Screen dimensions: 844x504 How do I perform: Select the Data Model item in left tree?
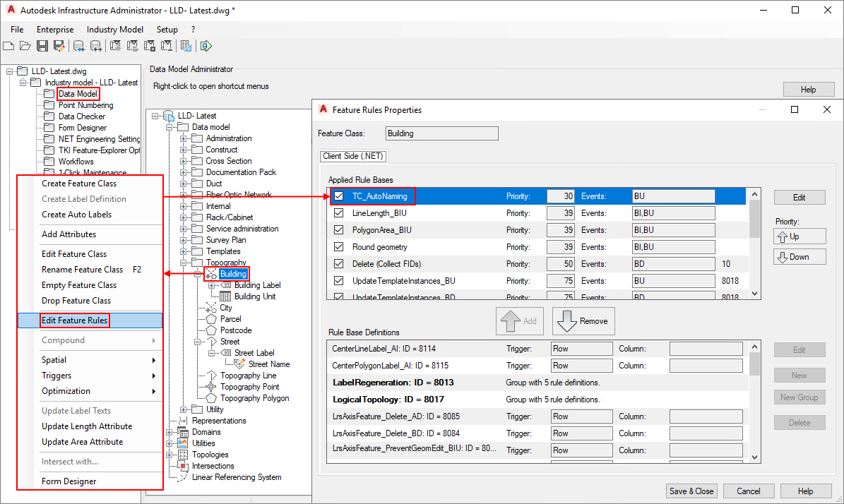[x=78, y=94]
